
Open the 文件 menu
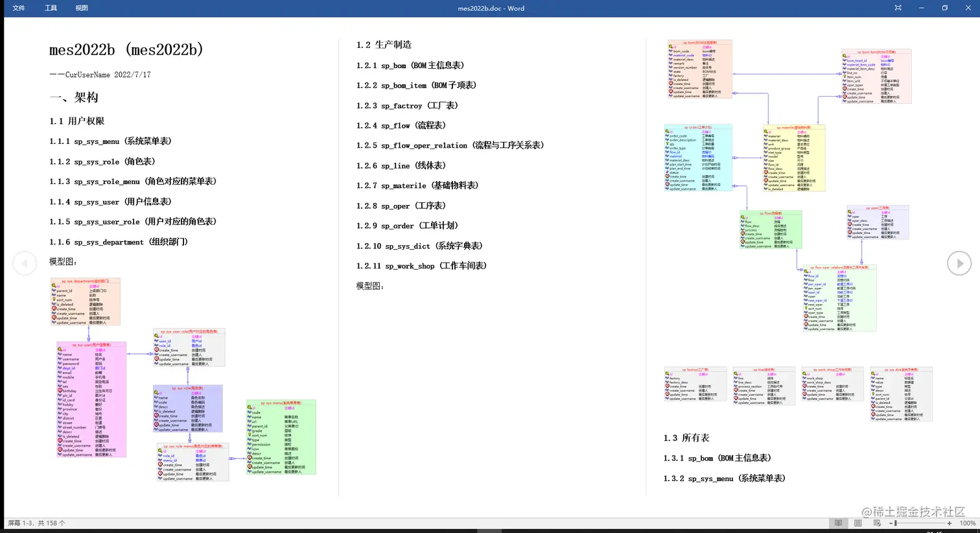coord(19,8)
